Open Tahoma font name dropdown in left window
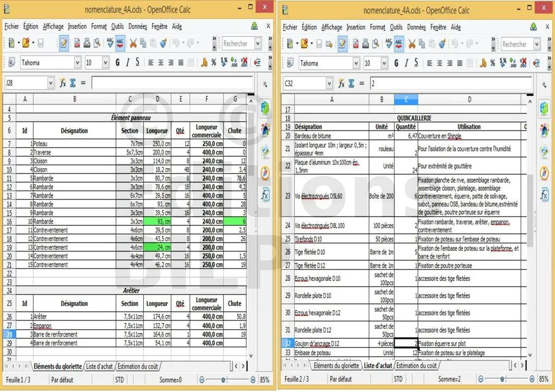Viewport: 555px width, 392px height. click(77, 63)
